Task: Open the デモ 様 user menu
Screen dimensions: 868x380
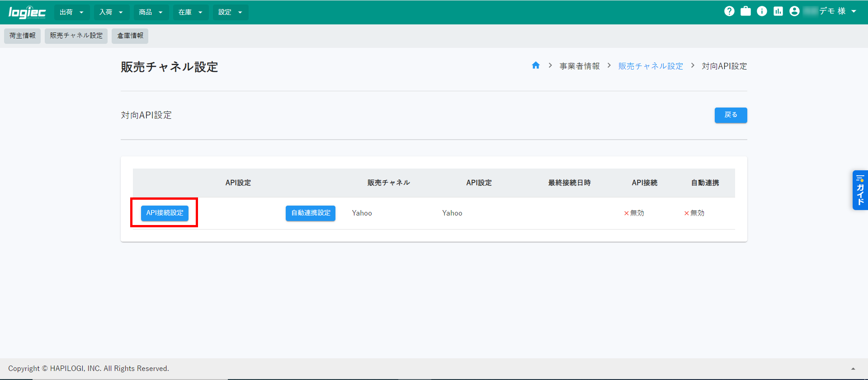Action: (837, 11)
